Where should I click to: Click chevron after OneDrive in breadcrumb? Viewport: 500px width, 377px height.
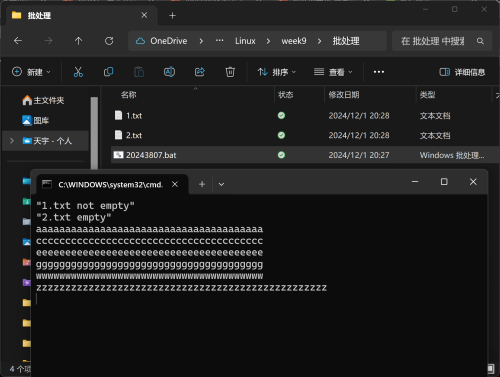(201, 41)
